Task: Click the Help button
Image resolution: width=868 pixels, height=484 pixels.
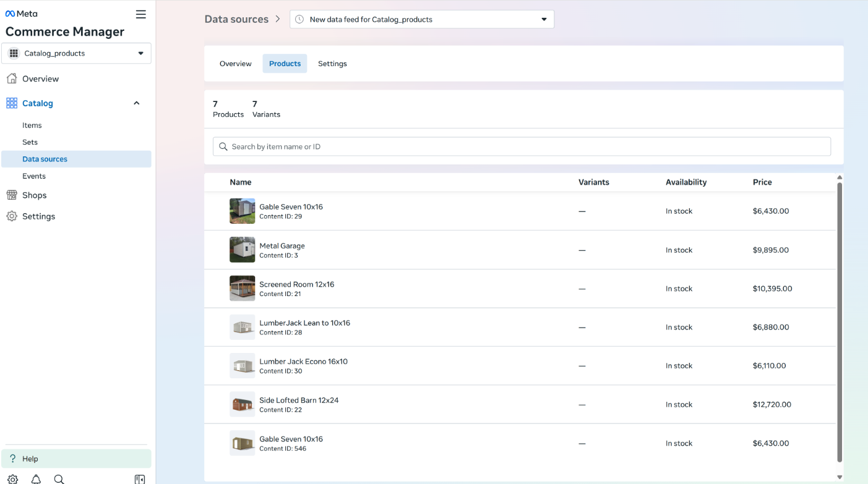Action: point(76,459)
